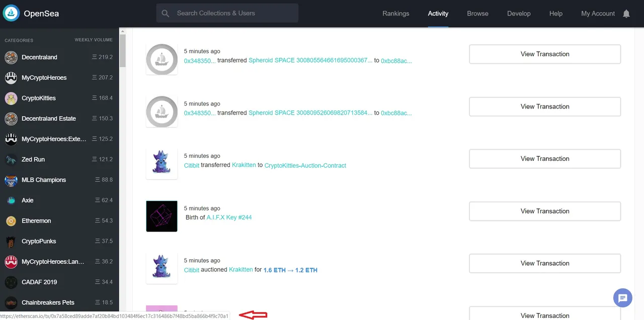
Task: Select CryptoKitties category label
Action: point(39,98)
